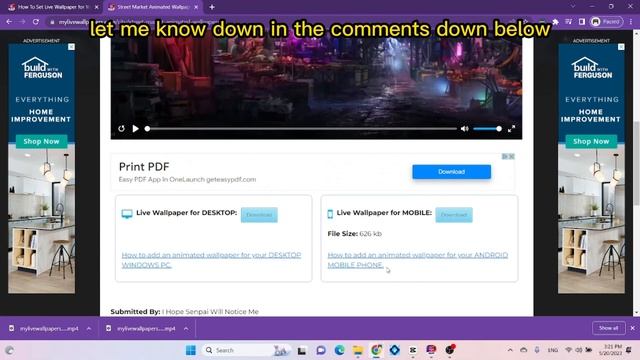Open the Paused profile button

click(x=607, y=22)
